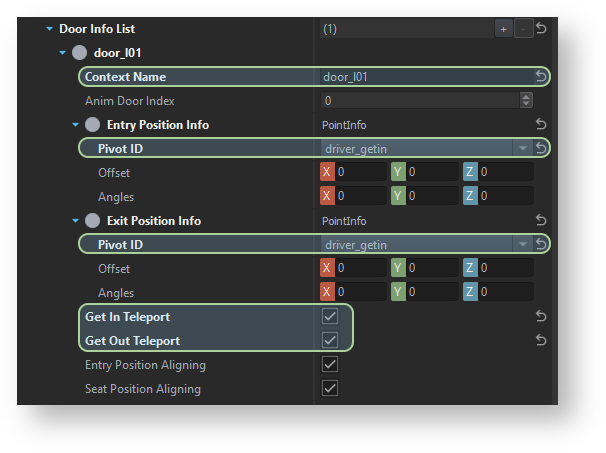606x453 pixels.
Task: Click the plus button in Door Info List
Action: click(x=504, y=29)
